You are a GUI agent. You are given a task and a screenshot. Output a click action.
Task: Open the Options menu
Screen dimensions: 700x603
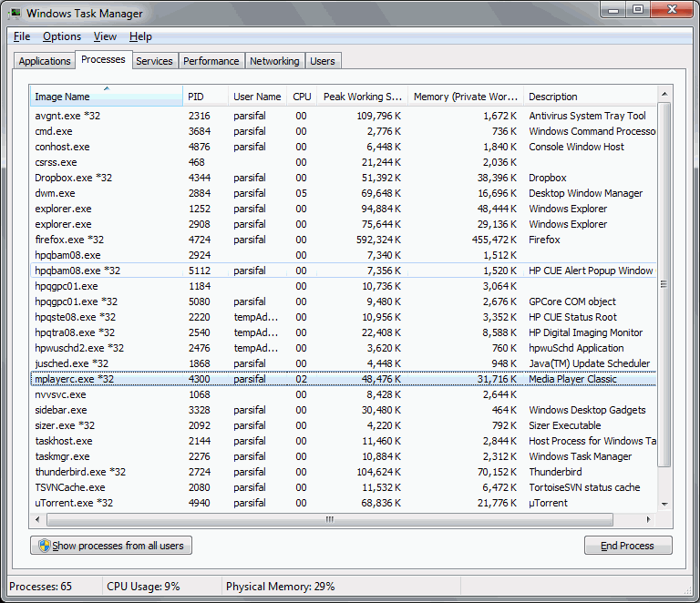[62, 36]
